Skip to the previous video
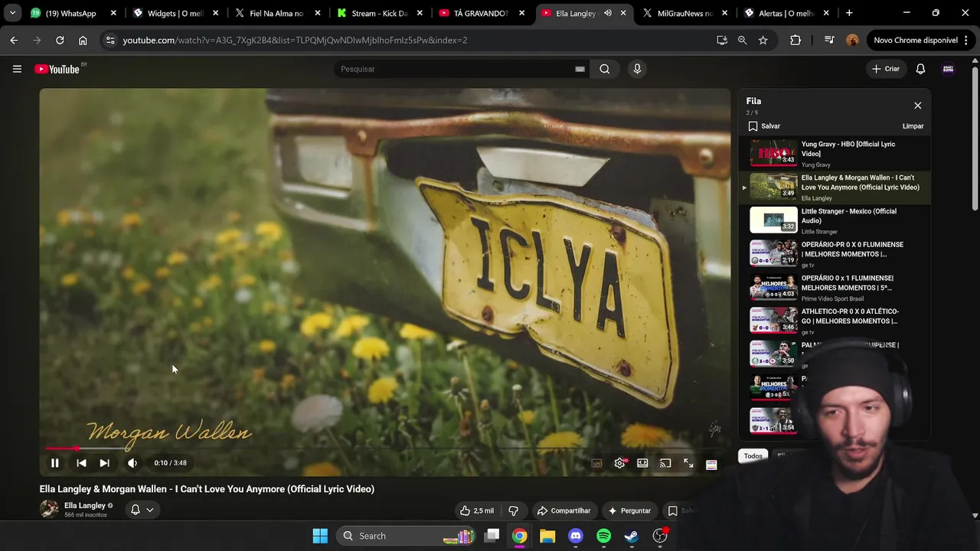The width and height of the screenshot is (980, 551). tap(81, 463)
